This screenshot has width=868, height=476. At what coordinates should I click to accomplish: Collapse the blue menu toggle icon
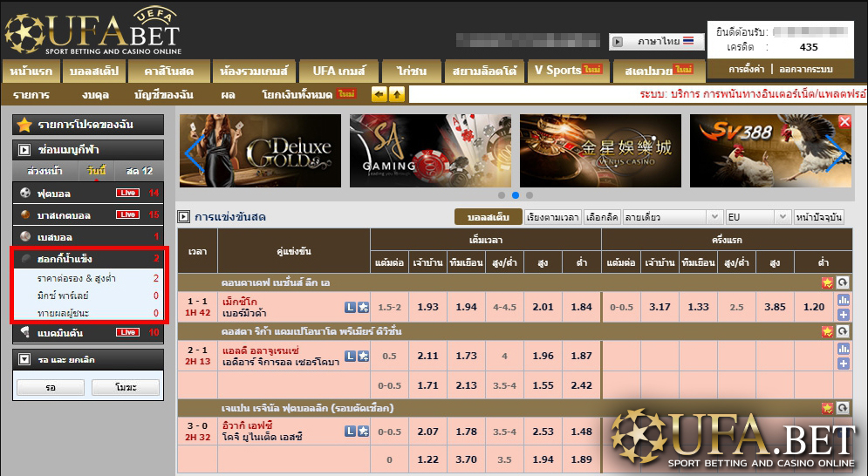pyautogui.click(x=24, y=149)
